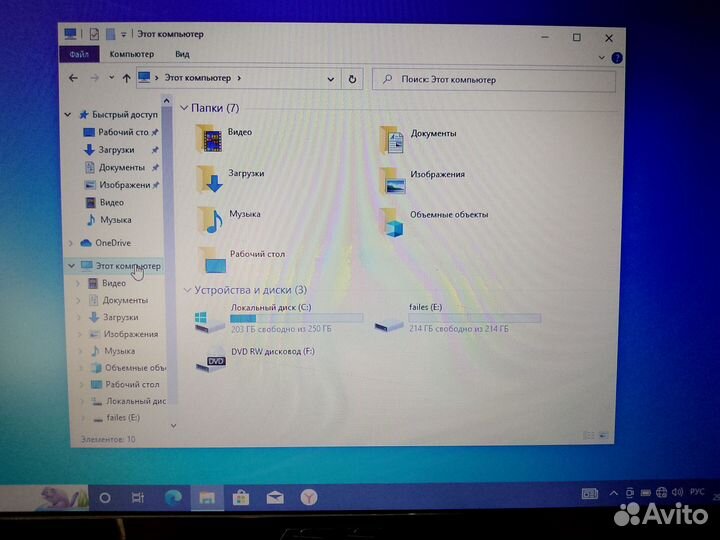Open the Видео folder in Папки
The image size is (720, 540).
tap(224, 138)
